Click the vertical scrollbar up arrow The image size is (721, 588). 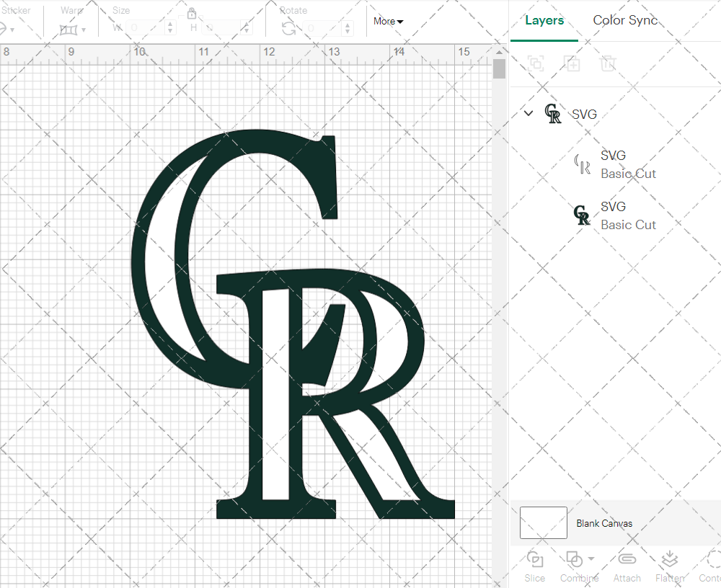499,52
